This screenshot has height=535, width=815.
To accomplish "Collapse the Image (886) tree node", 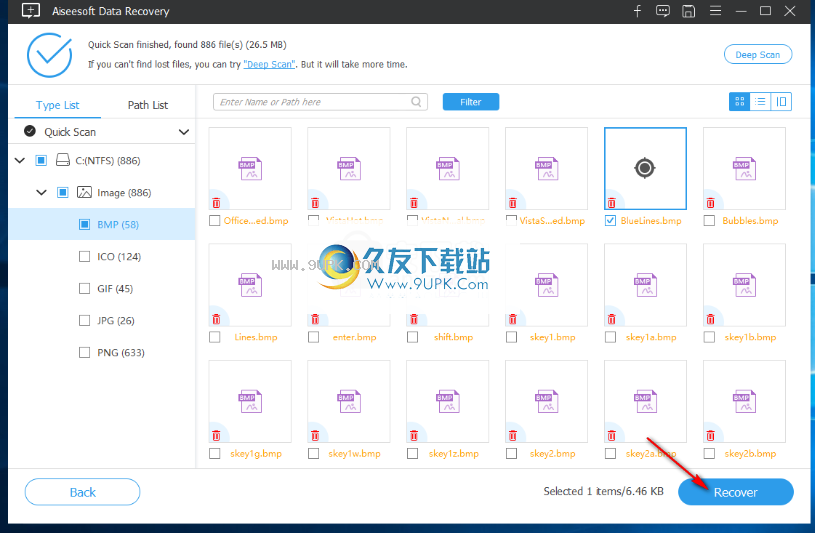I will coord(41,192).
